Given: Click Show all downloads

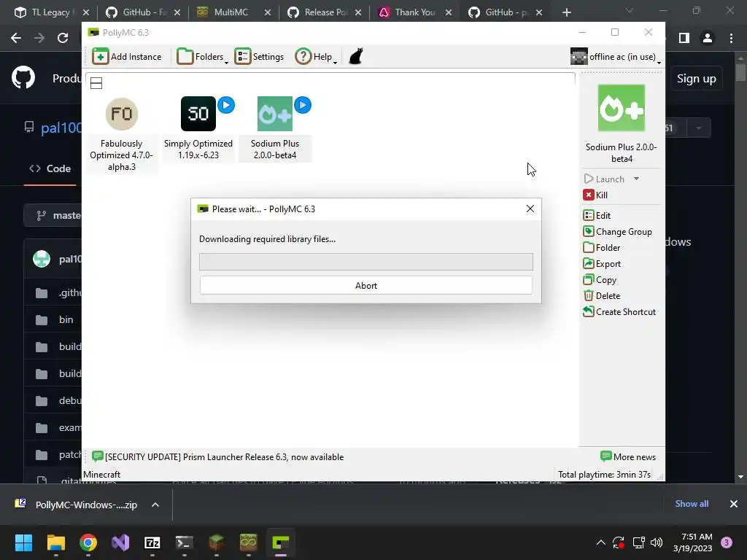Looking at the screenshot, I should coord(692,504).
